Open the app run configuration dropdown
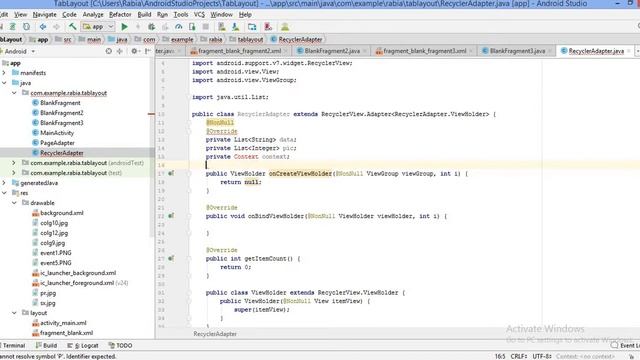Viewport: 640px width, 360px height. click(x=98, y=27)
